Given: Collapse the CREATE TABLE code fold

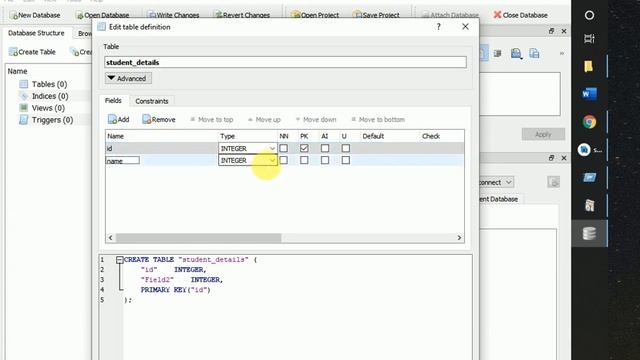Looking at the screenshot, I should (119, 260).
